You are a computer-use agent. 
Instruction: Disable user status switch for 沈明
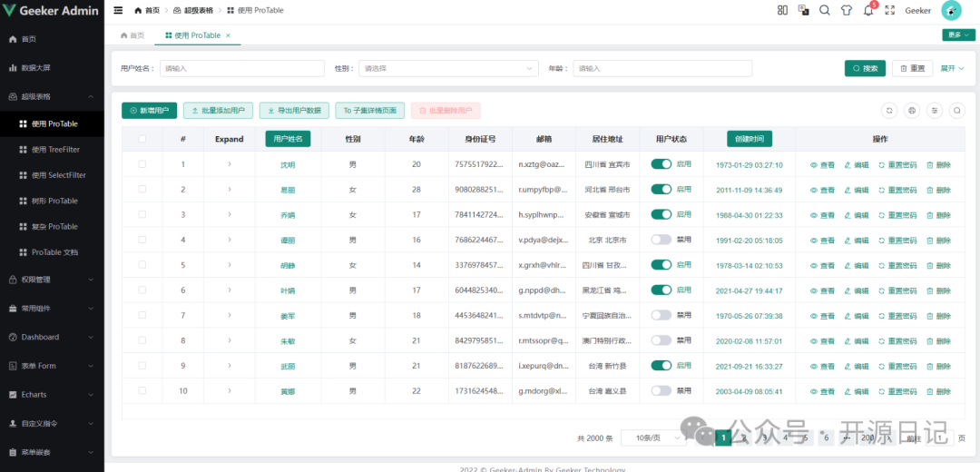tap(661, 163)
